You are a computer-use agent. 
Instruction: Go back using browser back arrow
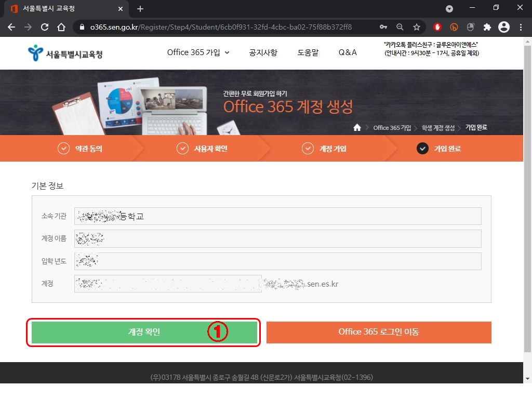(x=11, y=27)
